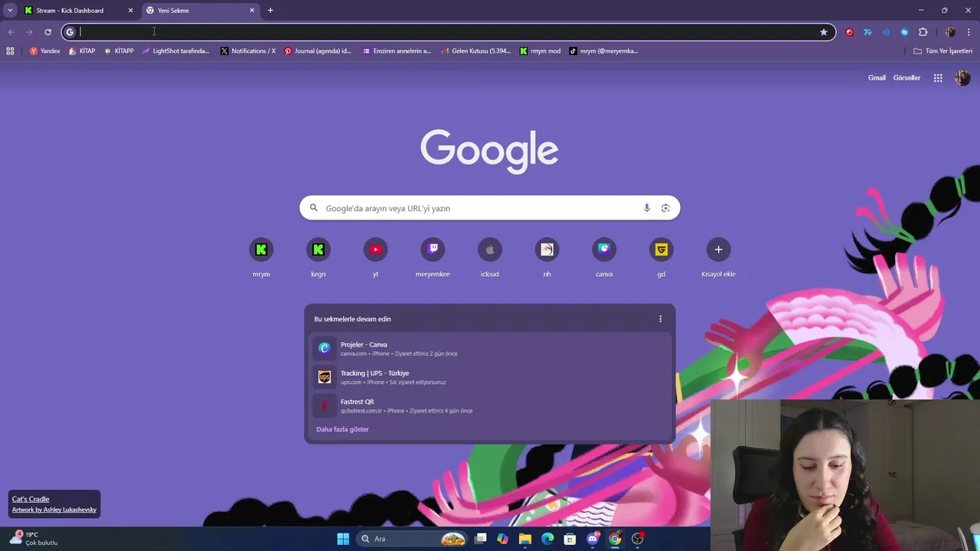Open the Shazam extension
980x551 pixels.
coord(904,32)
